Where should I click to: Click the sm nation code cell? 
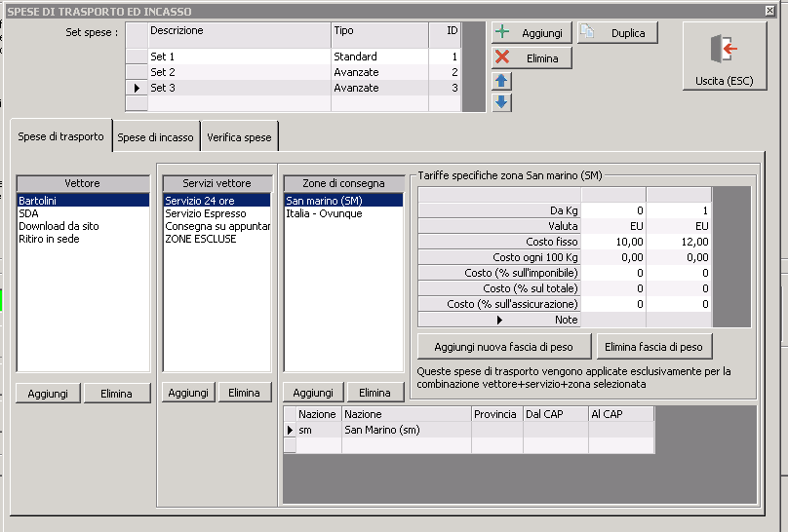(x=319, y=430)
